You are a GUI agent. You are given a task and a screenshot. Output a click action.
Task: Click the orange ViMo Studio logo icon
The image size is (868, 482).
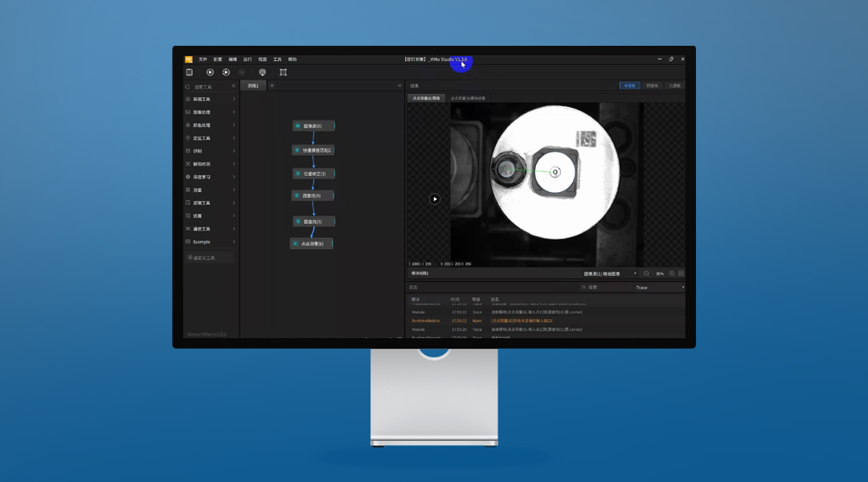point(189,59)
